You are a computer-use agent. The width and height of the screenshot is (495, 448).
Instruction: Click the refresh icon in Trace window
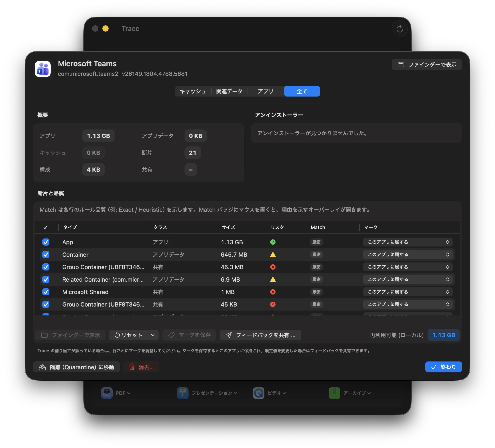pos(400,29)
